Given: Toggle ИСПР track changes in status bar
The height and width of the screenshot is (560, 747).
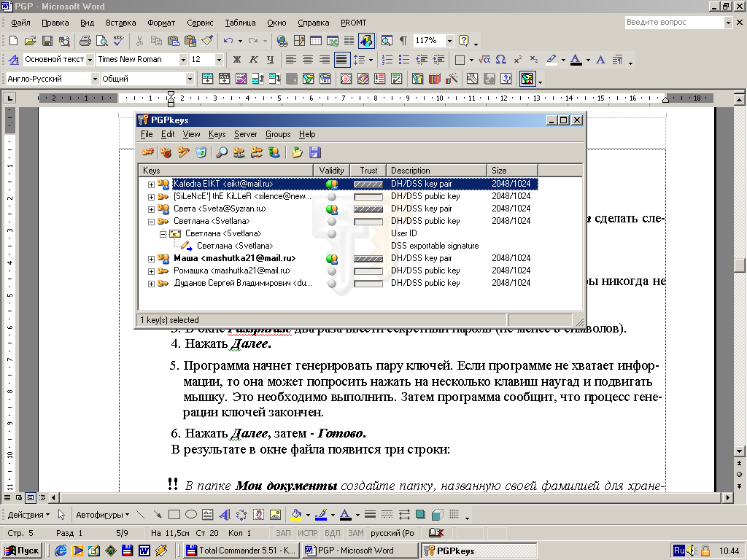Looking at the screenshot, I should (308, 533).
